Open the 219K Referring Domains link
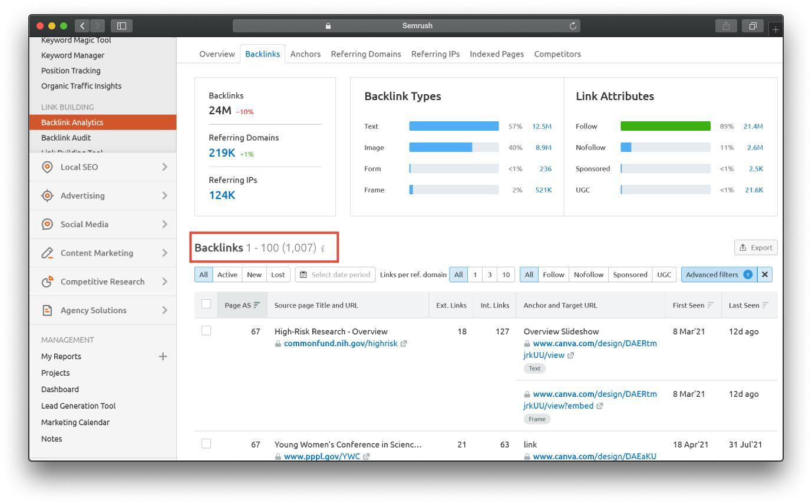This screenshot has height=504, width=812. point(222,153)
